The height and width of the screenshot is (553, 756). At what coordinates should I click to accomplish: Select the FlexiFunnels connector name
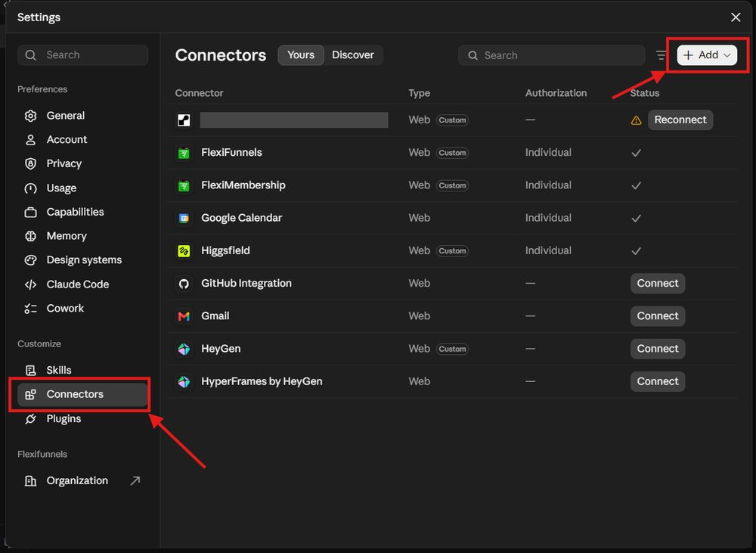231,153
